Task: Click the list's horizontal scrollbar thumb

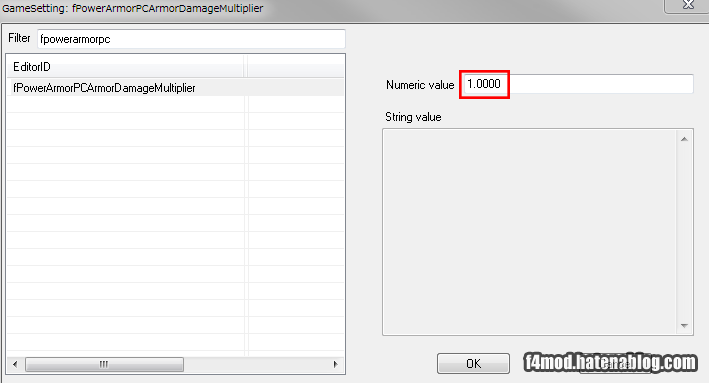Action: pyautogui.click(x=104, y=364)
